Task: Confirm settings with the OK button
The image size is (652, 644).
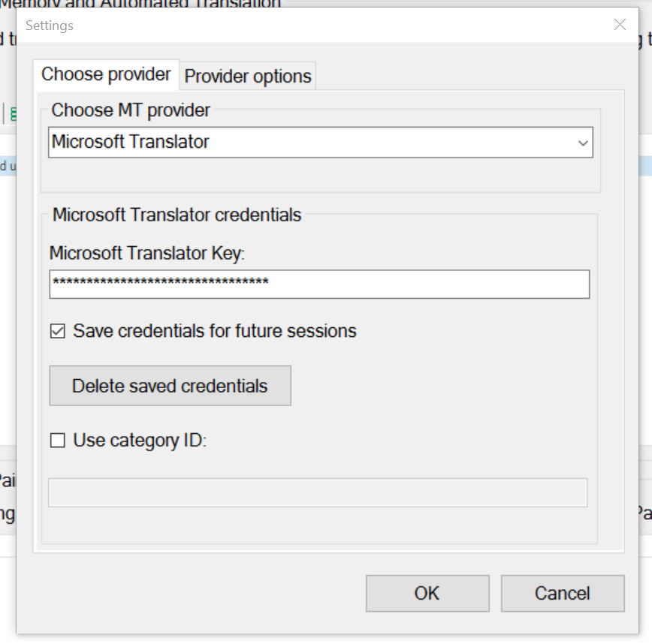Action: 427,593
